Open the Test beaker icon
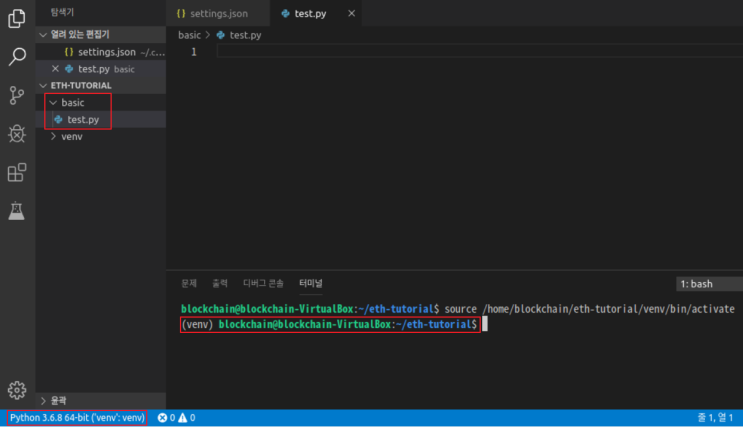The width and height of the screenshot is (743, 427). [x=17, y=210]
